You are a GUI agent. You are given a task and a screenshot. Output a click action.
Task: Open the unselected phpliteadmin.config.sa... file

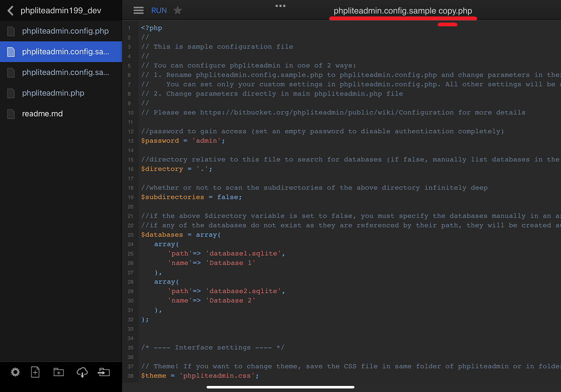coord(61,72)
